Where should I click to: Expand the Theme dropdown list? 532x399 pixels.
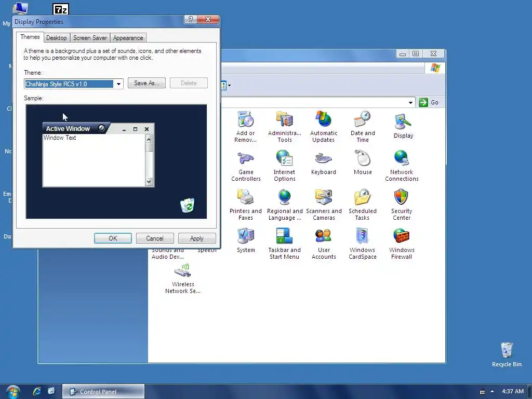coord(118,84)
